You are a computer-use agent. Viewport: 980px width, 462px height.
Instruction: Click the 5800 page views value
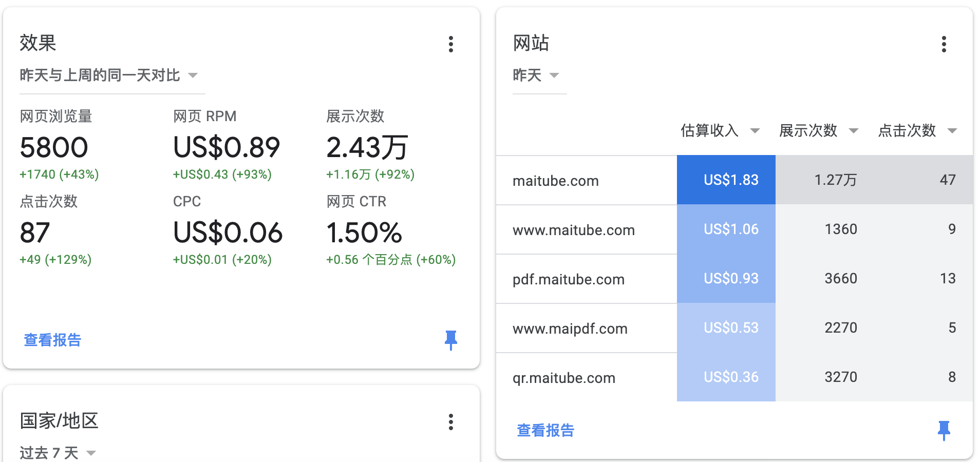point(54,147)
